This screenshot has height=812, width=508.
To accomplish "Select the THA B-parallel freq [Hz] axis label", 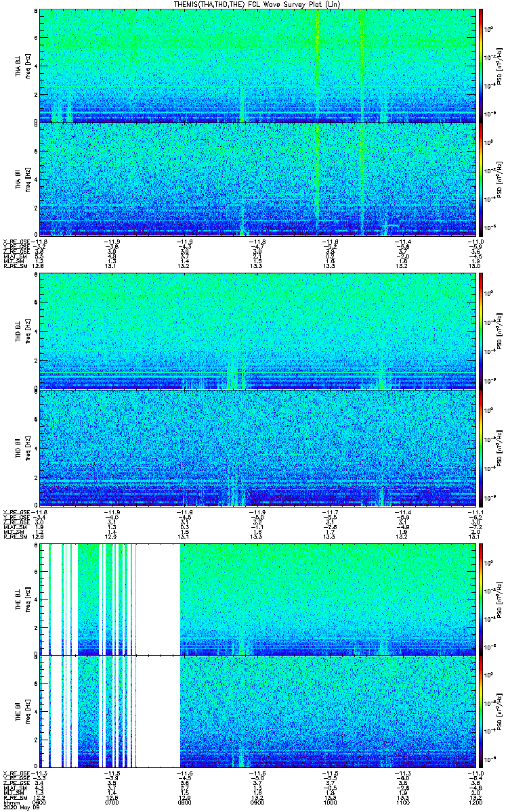I will point(29,179).
